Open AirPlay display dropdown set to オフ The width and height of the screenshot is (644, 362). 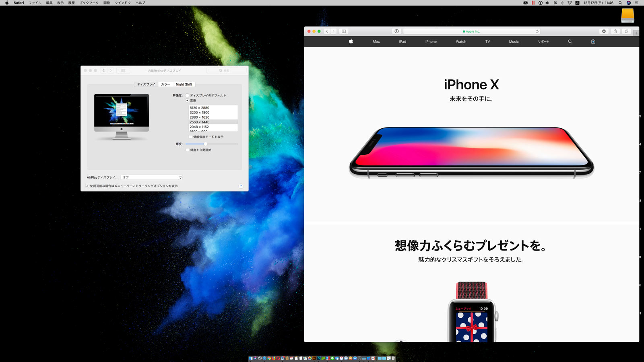[x=152, y=177]
